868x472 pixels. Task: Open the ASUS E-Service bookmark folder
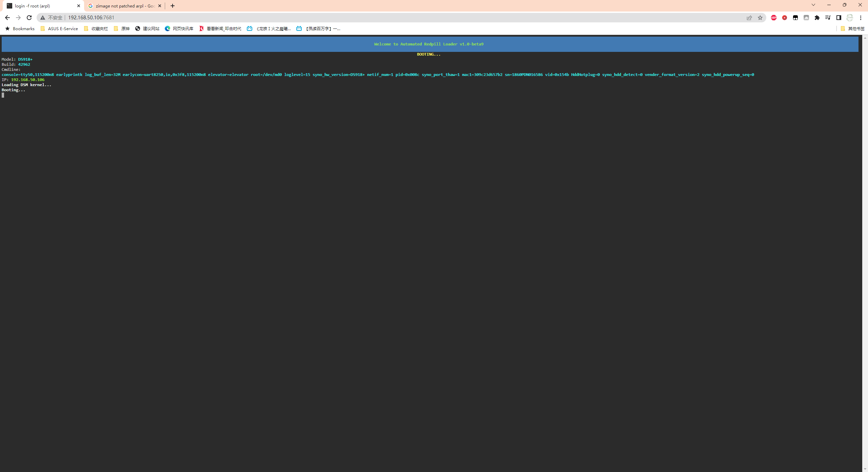pos(59,29)
